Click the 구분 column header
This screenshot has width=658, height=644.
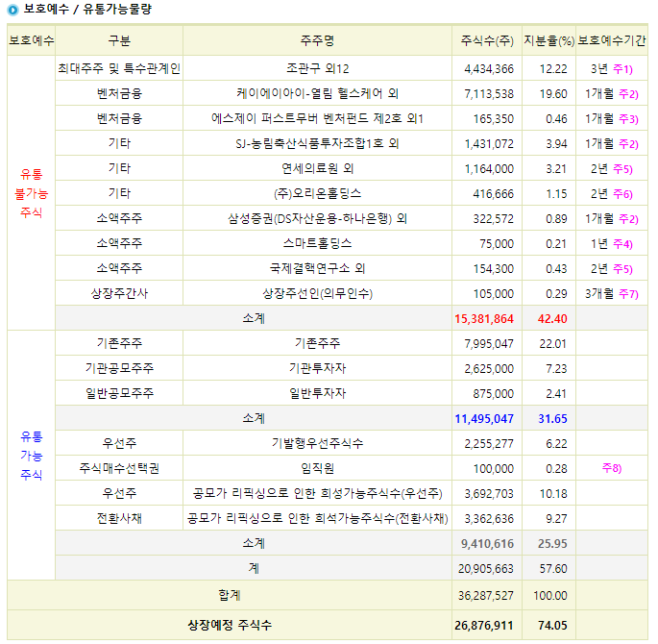[120, 40]
